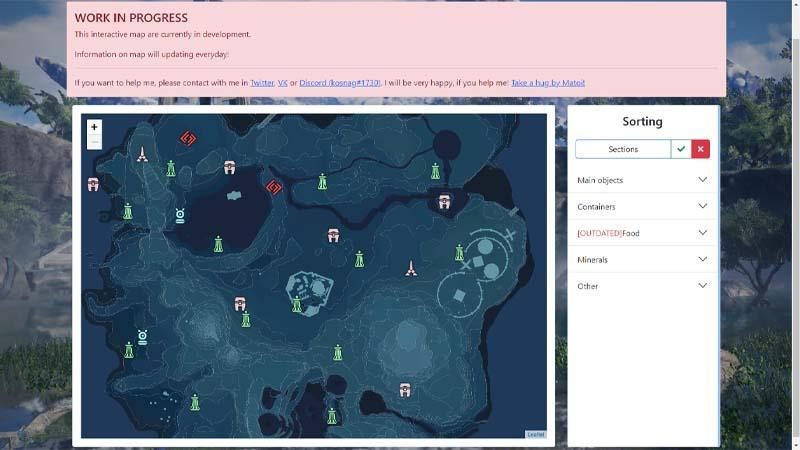Open the container marker on the map's far west edge
The image size is (800, 450).
pos(93,184)
